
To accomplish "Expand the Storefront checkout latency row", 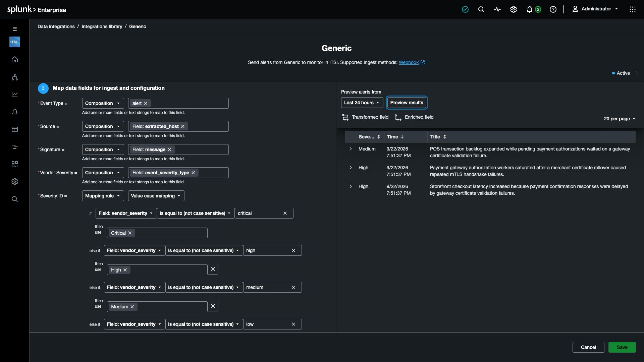I will [351, 186].
